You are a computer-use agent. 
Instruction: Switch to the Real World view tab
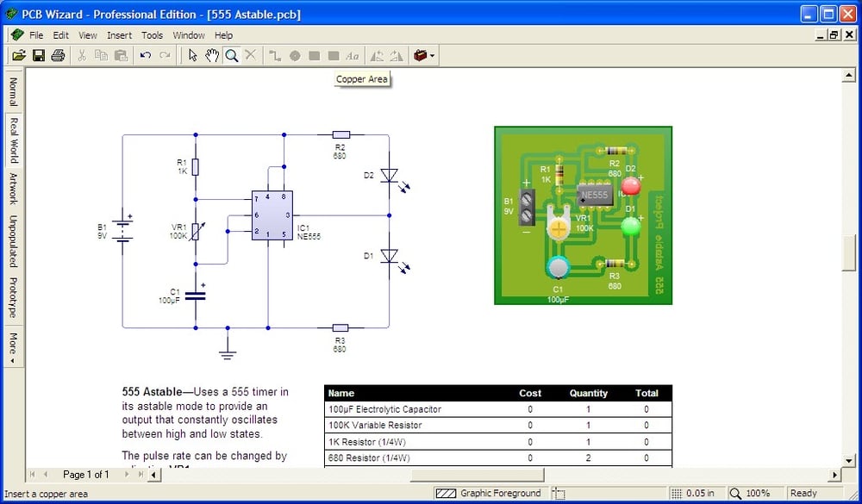click(x=13, y=140)
